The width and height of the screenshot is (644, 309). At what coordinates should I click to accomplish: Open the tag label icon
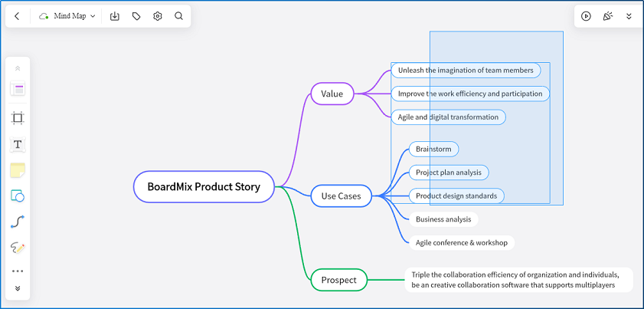136,16
